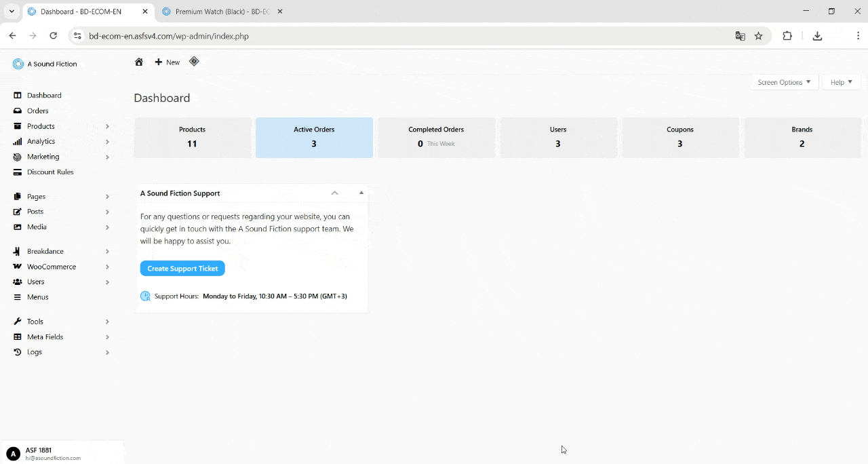Open the Analytics section

click(x=42, y=141)
